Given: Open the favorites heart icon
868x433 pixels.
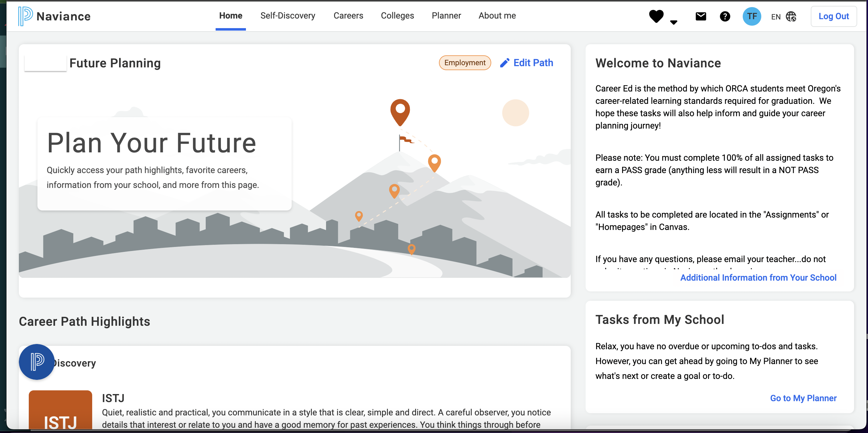Looking at the screenshot, I should pos(656,16).
